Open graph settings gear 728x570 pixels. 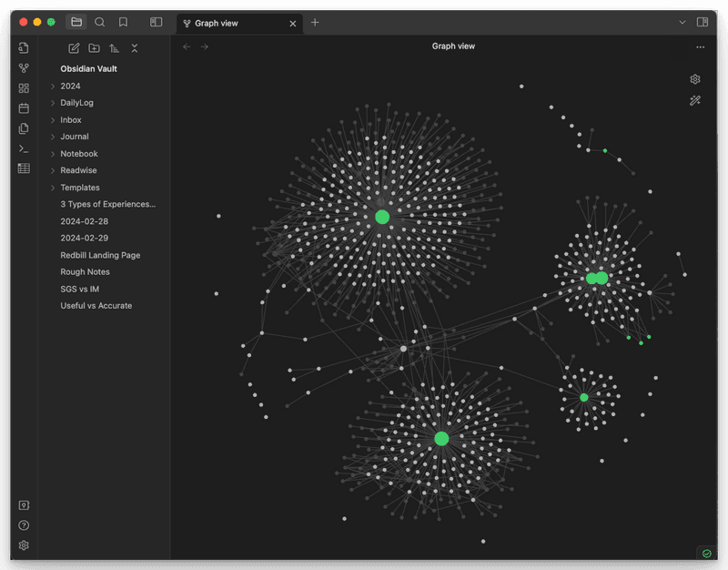tap(695, 80)
